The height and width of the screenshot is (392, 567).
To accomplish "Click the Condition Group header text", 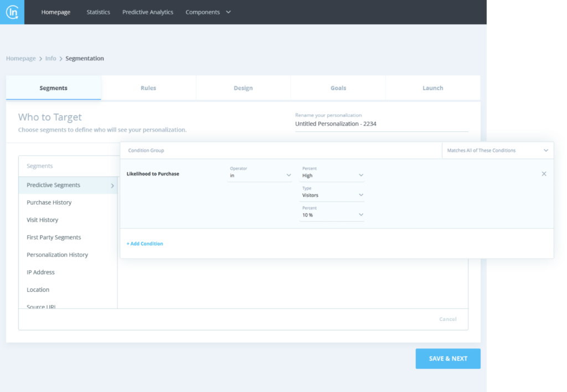I will pyautogui.click(x=146, y=151).
